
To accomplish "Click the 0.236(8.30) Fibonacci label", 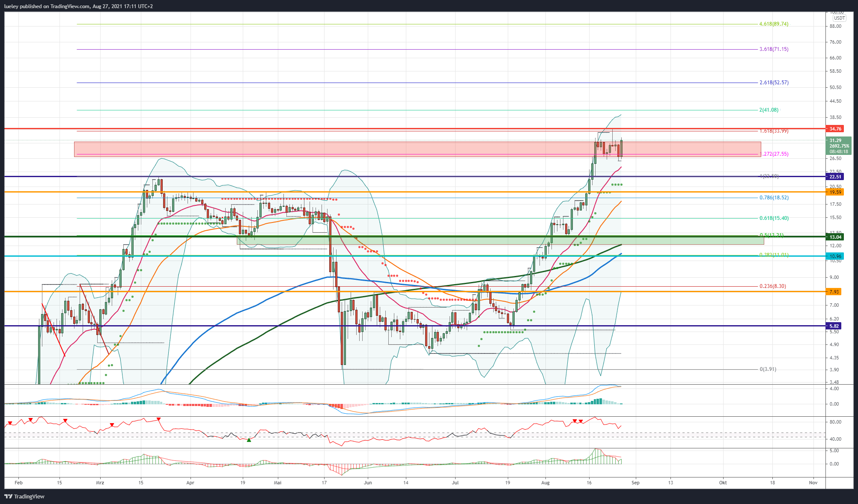I will tap(772, 286).
